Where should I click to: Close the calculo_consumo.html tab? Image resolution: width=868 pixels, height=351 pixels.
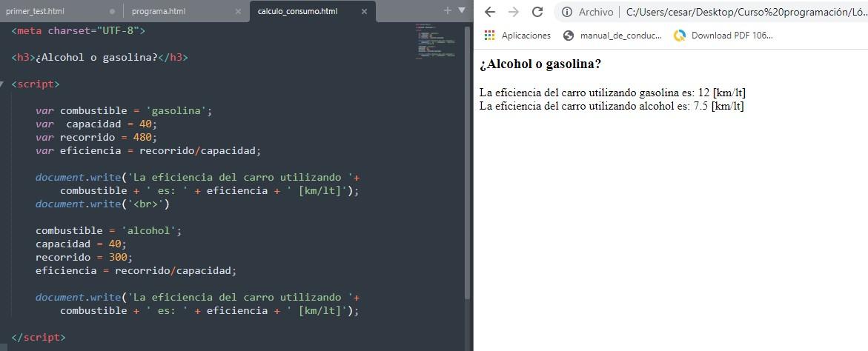364,11
